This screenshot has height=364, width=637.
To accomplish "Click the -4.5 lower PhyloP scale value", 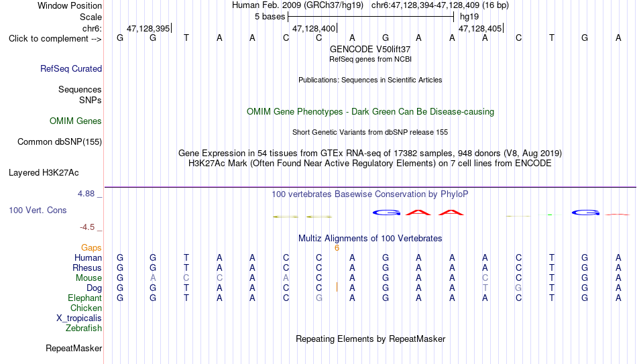I will click(x=87, y=227).
